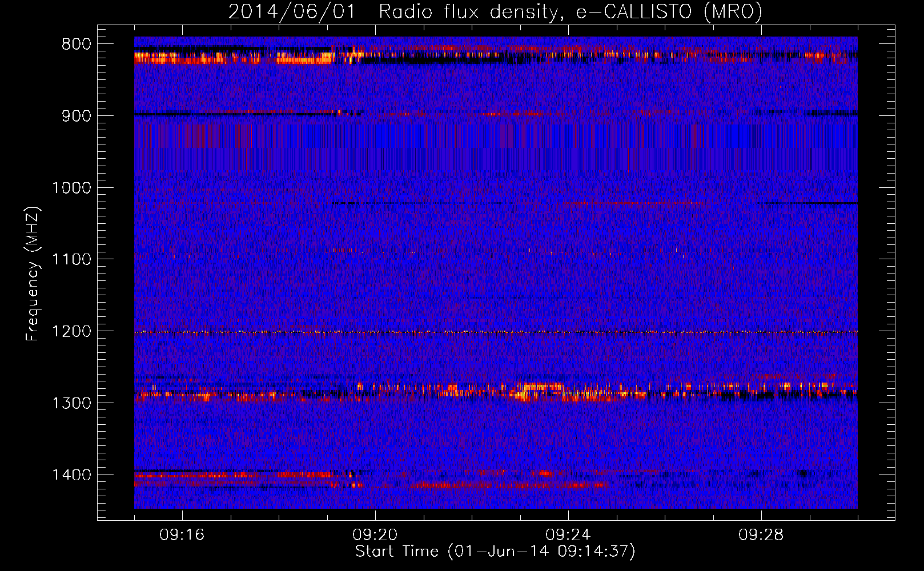This screenshot has height=571, width=924.
Task: Click the 1100 frequency tick label
Action: [x=71, y=260]
